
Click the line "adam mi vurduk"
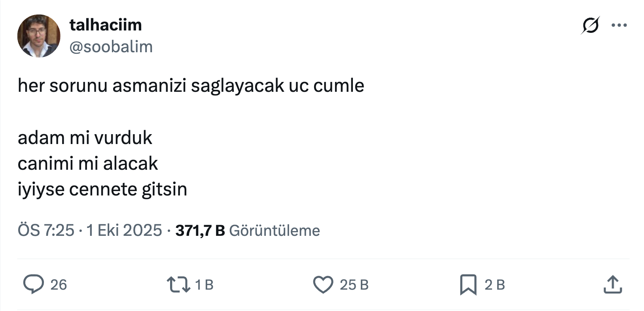[85, 138]
